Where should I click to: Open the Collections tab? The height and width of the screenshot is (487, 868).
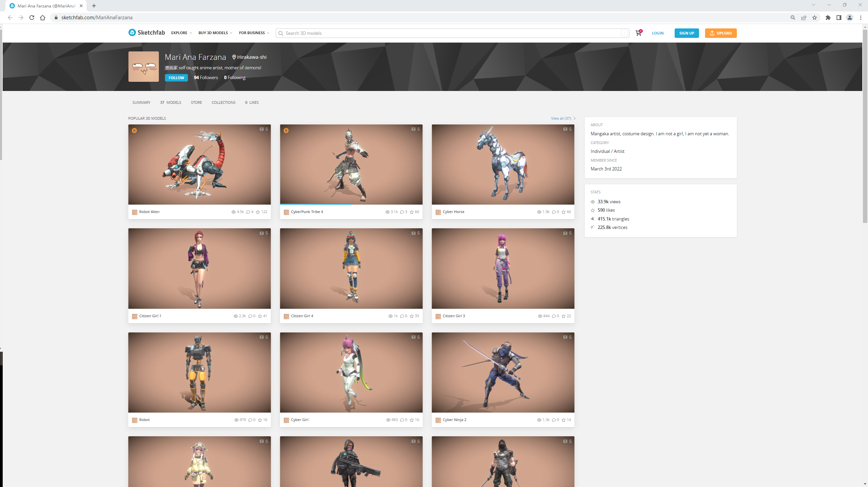click(x=223, y=102)
